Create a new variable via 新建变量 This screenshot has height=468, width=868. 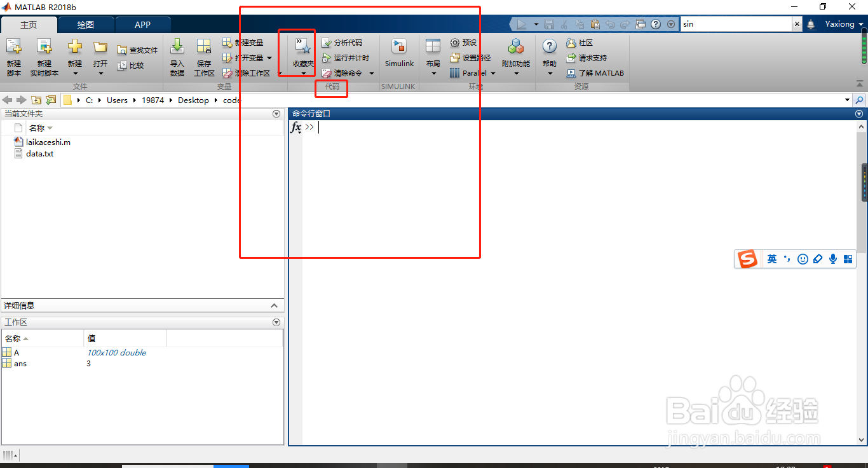242,43
